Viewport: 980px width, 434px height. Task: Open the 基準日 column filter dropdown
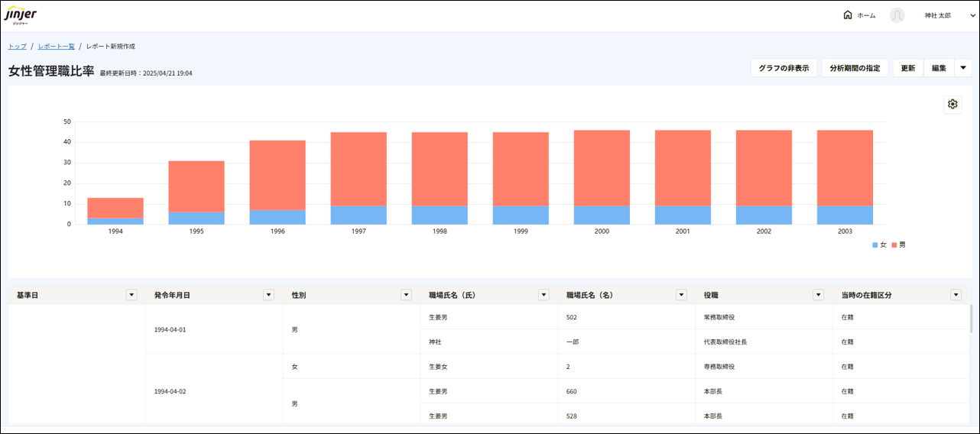[x=131, y=295]
